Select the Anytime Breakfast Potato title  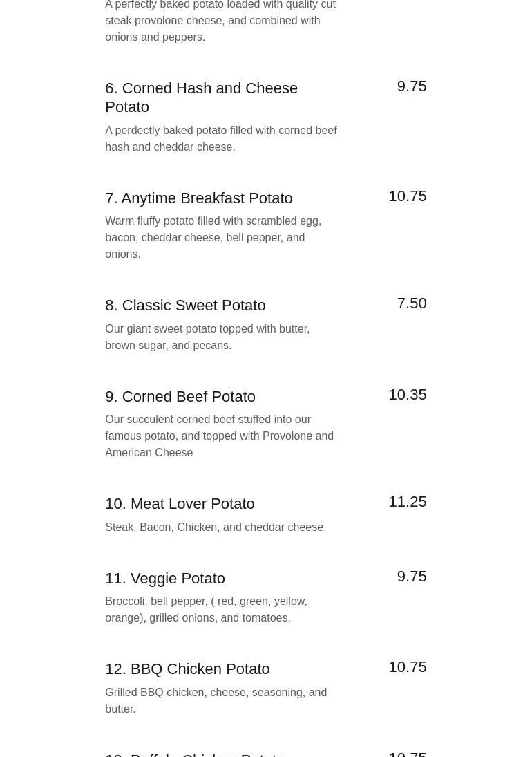198,198
